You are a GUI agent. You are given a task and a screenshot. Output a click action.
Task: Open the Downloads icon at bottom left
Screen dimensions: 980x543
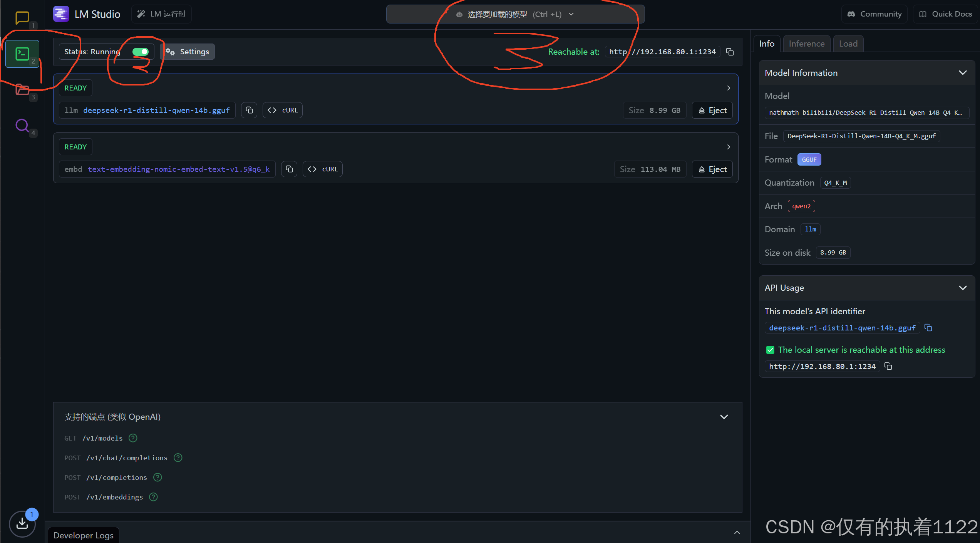tap(22, 523)
